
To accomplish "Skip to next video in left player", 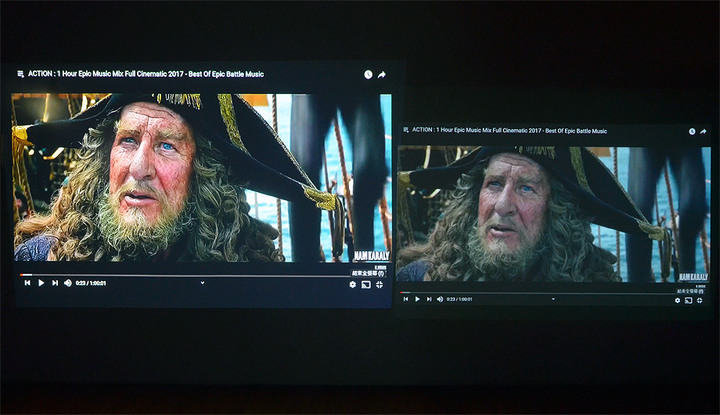I will click(x=55, y=283).
